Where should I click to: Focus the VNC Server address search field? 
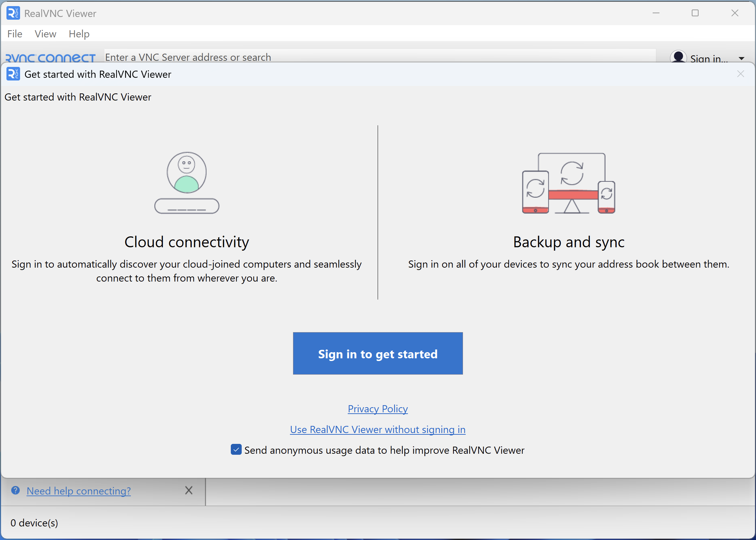click(x=380, y=56)
